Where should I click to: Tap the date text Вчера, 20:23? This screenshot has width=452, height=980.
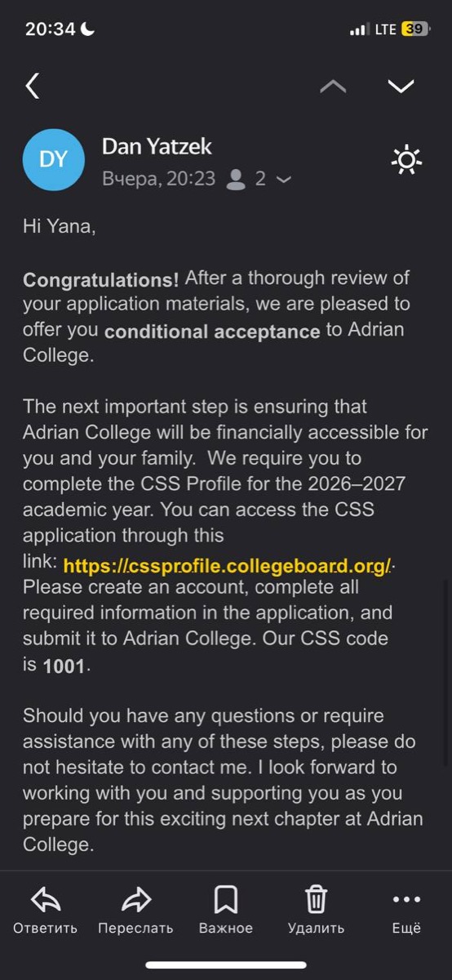pos(159,179)
